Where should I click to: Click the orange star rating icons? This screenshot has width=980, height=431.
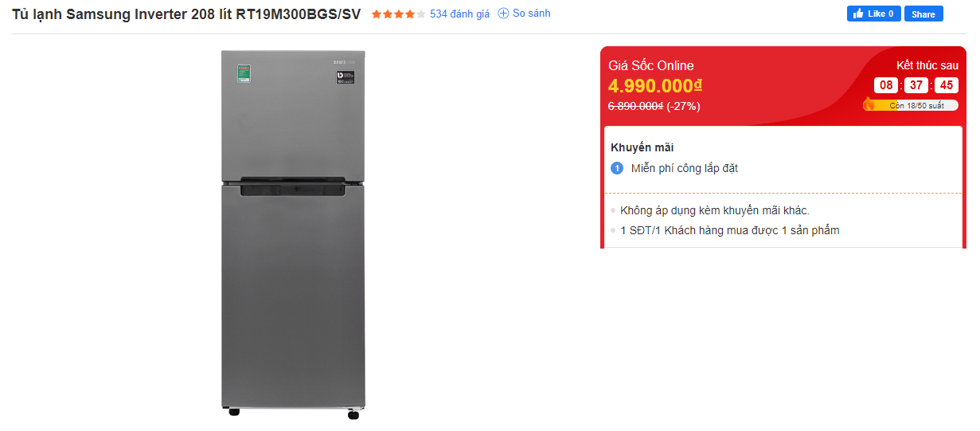point(399,14)
